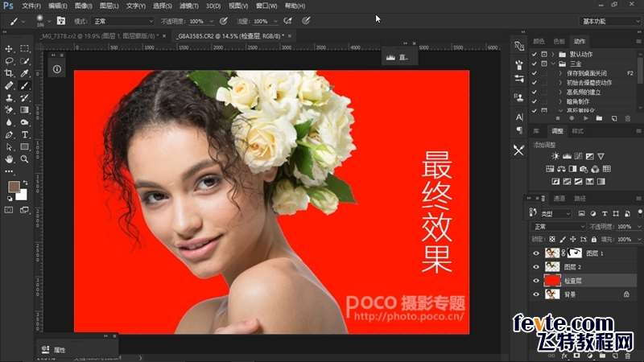Click the fx layer style icon
The width and height of the screenshot is (644, 362).
point(565,356)
